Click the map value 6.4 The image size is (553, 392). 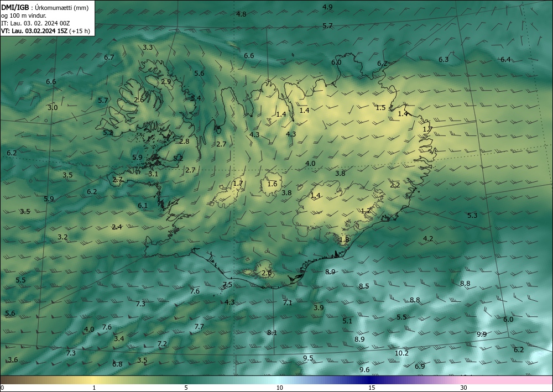505,60
